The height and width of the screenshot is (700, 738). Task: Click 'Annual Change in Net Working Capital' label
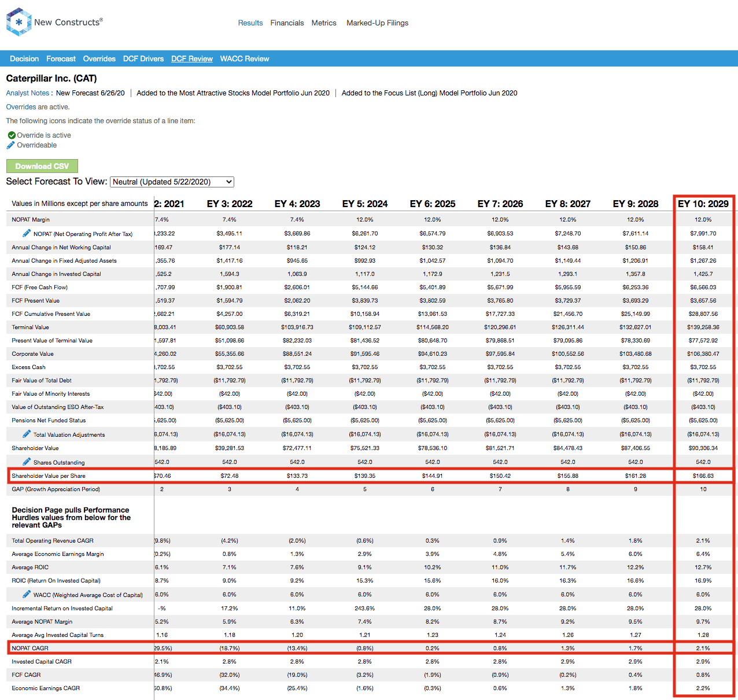[61, 248]
